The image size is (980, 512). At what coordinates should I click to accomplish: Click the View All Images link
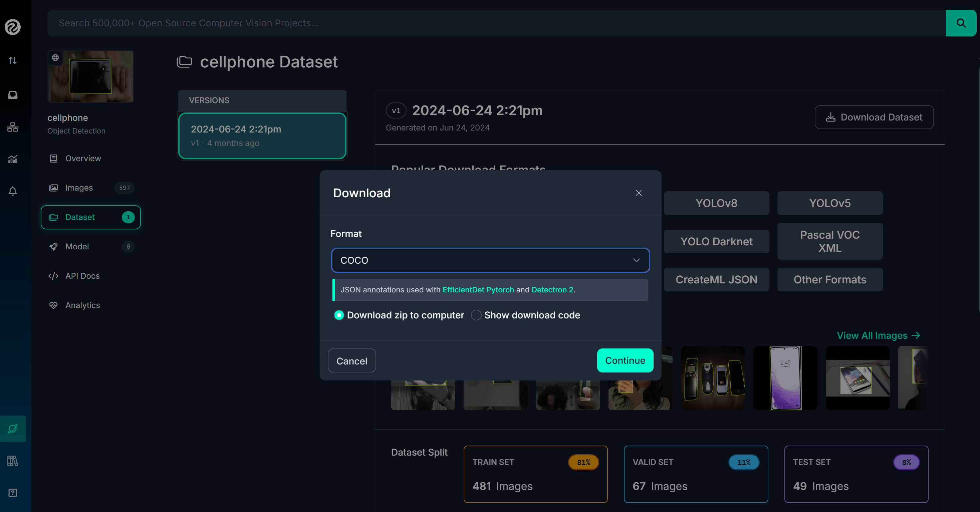click(878, 335)
